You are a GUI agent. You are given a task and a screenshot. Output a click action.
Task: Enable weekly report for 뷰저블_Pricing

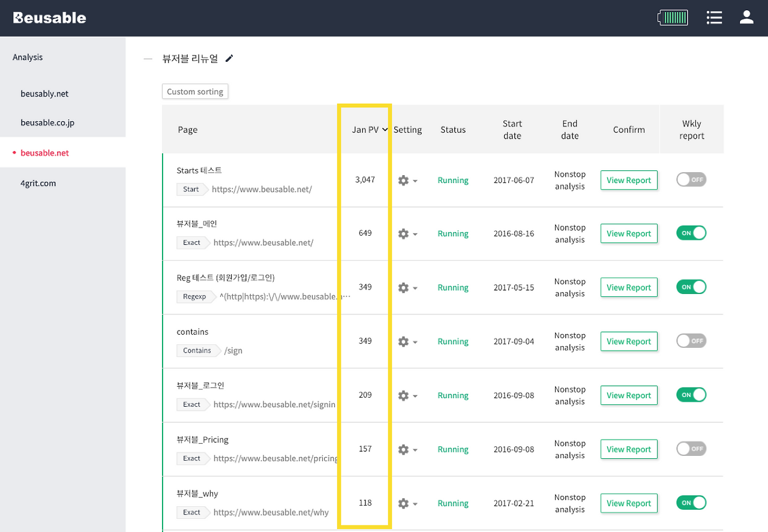[x=691, y=449]
